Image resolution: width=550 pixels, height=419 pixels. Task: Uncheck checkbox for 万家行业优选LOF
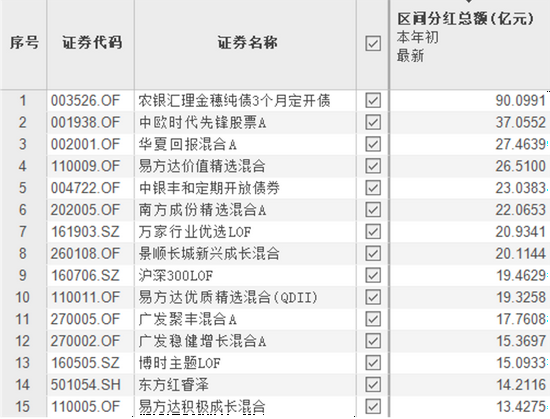tap(373, 231)
